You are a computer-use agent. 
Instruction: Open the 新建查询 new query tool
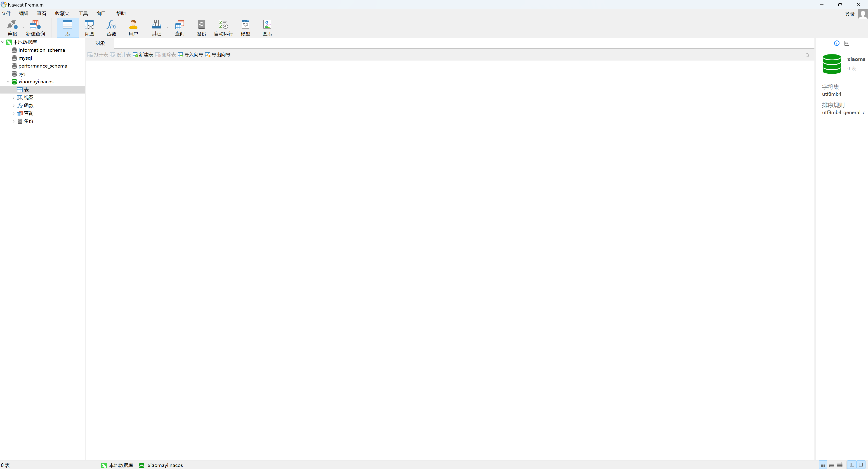[35, 28]
